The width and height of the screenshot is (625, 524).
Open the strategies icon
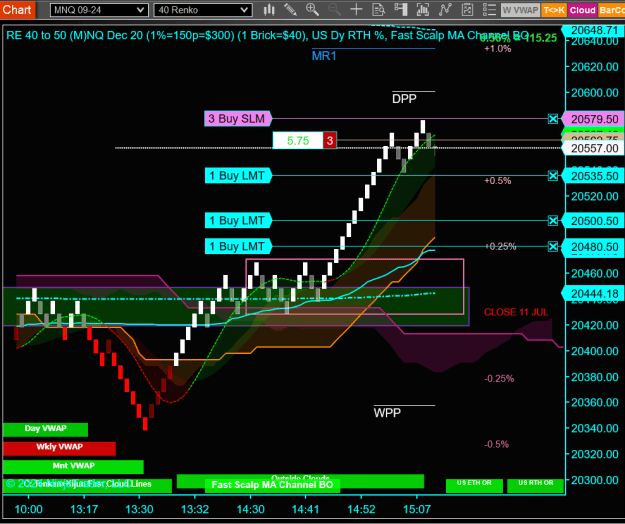(467, 10)
